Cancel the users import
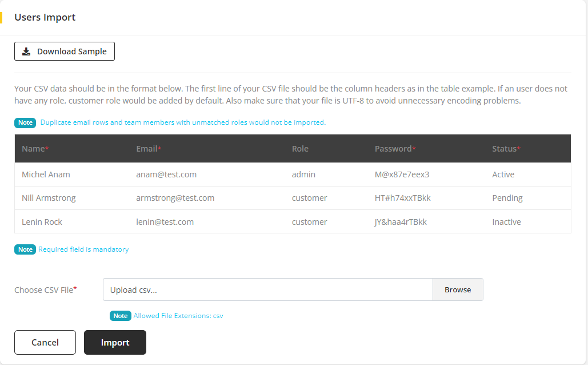Viewport: 588px width, 365px height. [45, 342]
